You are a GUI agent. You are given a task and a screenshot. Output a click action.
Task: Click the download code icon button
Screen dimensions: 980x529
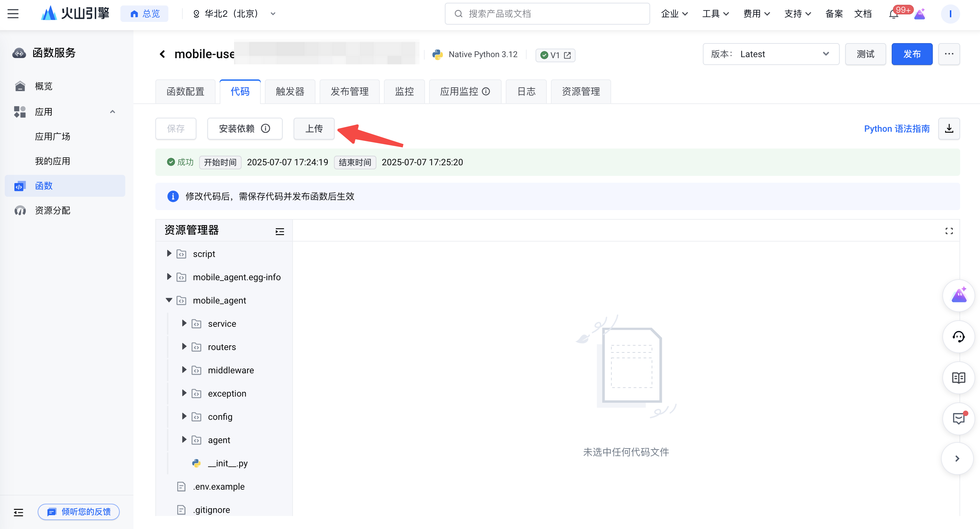pos(949,129)
